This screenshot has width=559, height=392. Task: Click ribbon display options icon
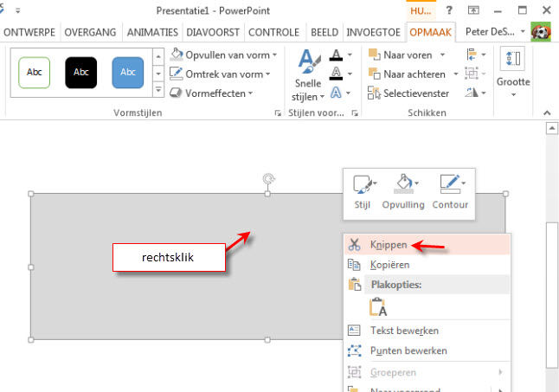pyautogui.click(x=473, y=10)
